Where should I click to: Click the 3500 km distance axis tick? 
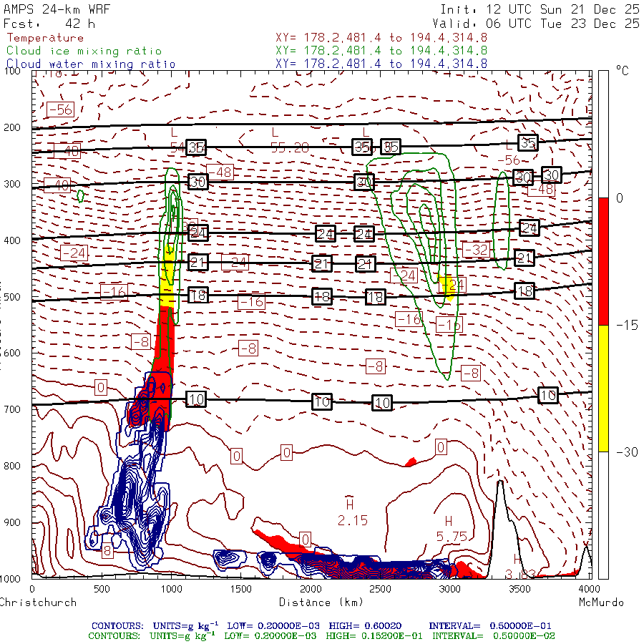[520, 589]
